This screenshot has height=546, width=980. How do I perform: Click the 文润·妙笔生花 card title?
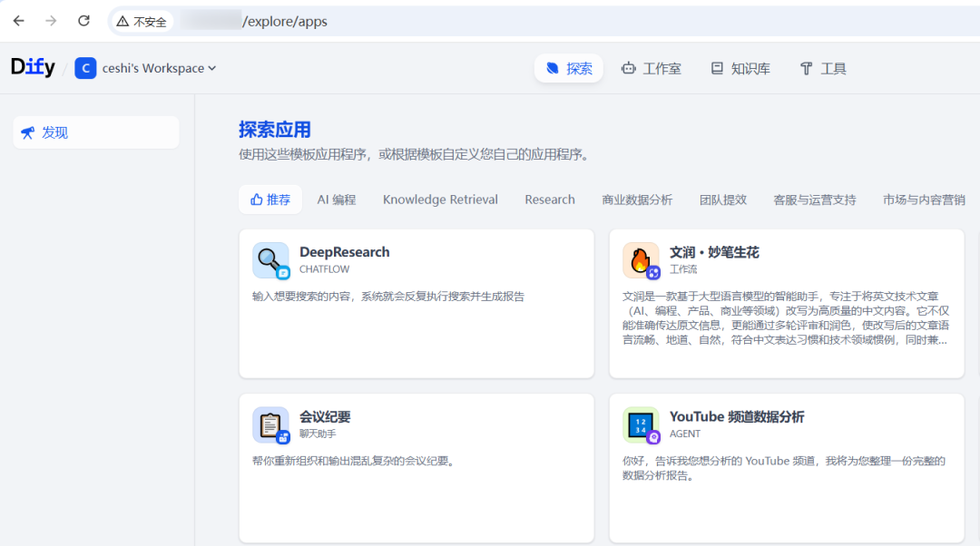pyautogui.click(x=714, y=252)
